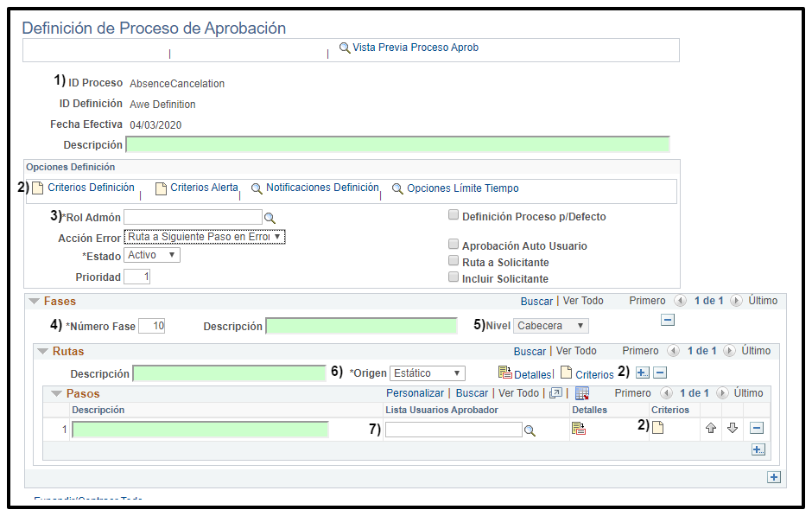The height and width of the screenshot is (516, 812).
Task: Open the Acción Error dropdown
Action: pyautogui.click(x=205, y=237)
